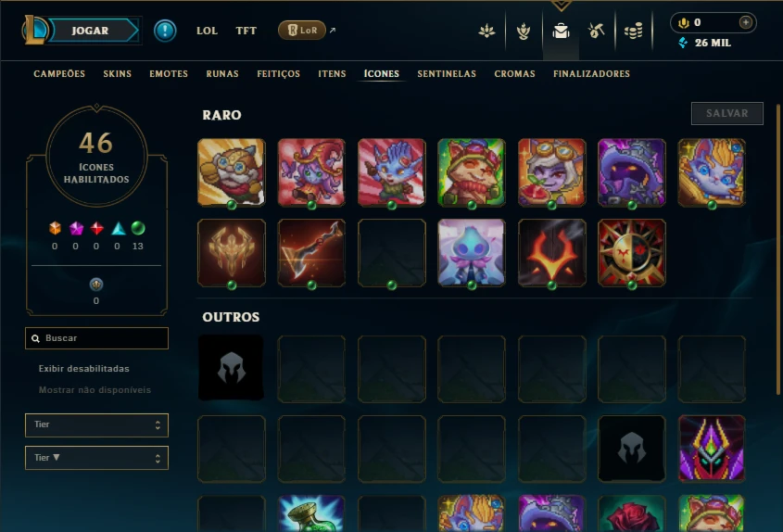Expand the Tier ▼ sort dropdown
Viewport: 783px width, 532px height.
pyautogui.click(x=97, y=458)
